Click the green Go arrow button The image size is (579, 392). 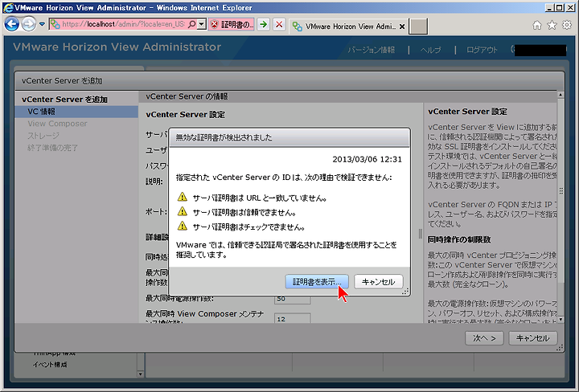263,24
